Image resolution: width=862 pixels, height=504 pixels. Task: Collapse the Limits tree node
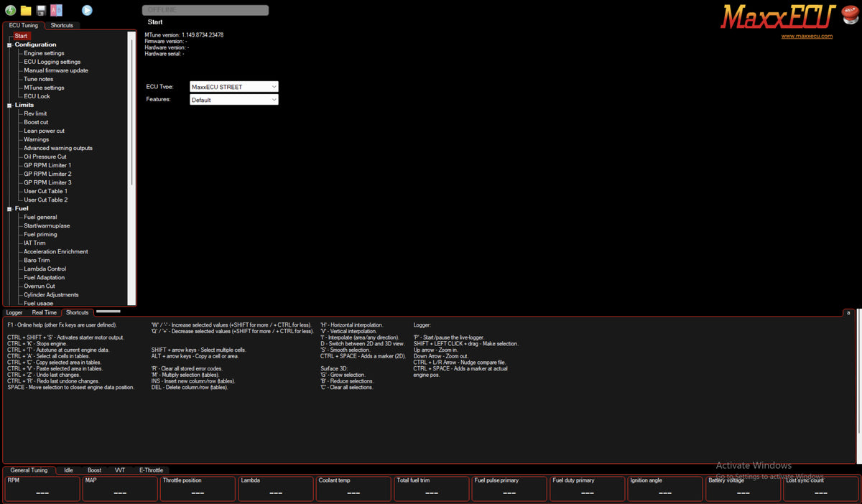pyautogui.click(x=9, y=106)
